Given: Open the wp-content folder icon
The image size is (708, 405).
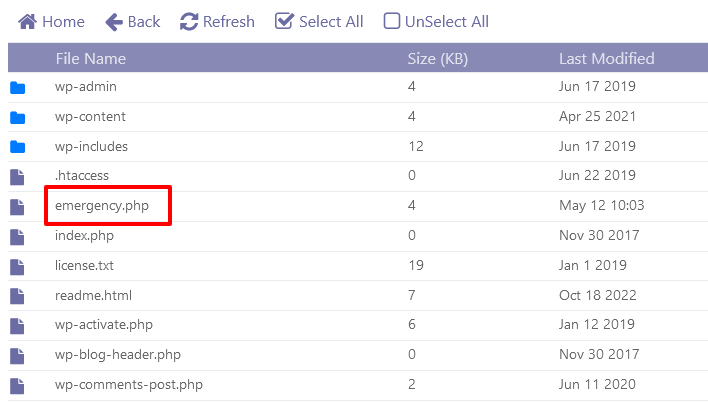Looking at the screenshot, I should click(x=18, y=117).
